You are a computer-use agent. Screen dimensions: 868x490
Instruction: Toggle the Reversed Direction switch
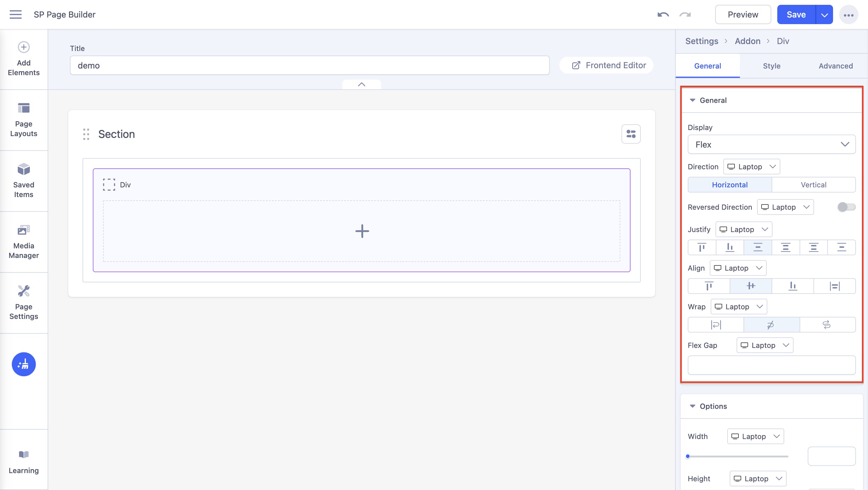(846, 207)
